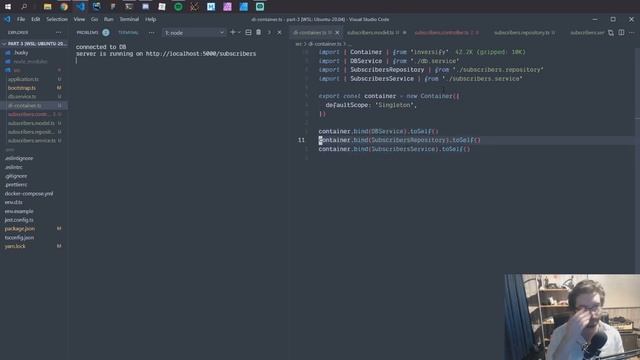Screen dimensions: 640x360
Task: Open package.json file
Action: coord(20,229)
